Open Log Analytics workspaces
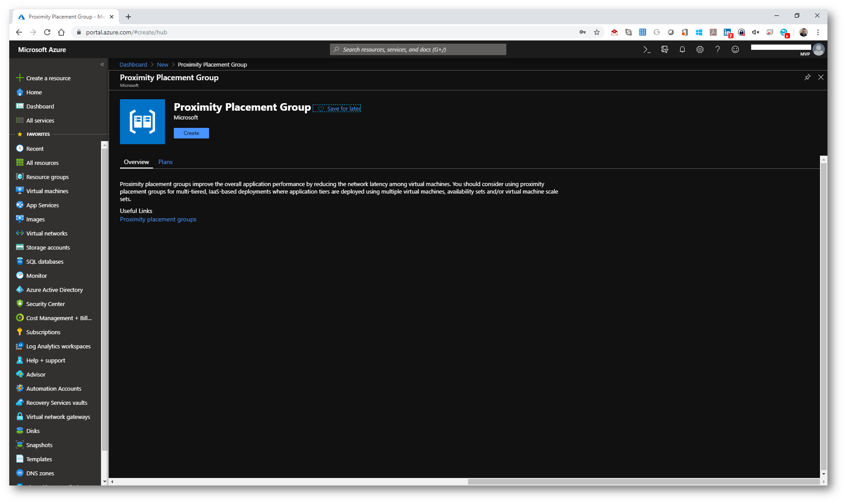Screen dimensions: 846x504 [x=58, y=346]
